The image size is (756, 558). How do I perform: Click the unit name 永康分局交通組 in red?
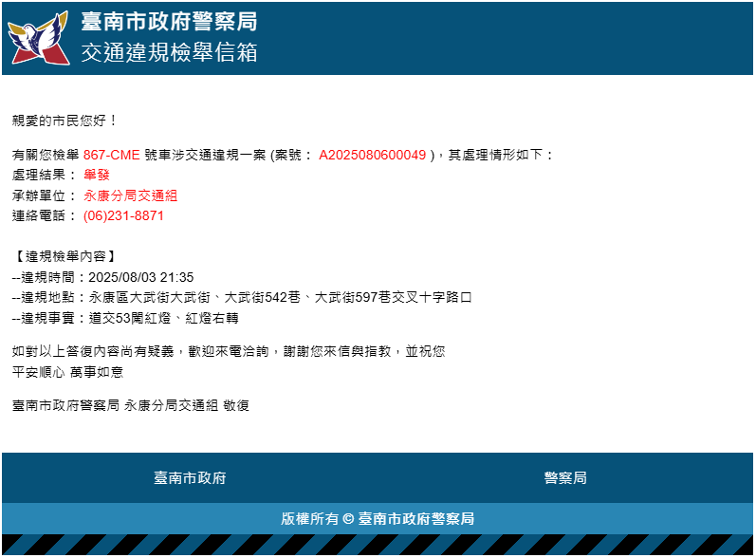(x=130, y=195)
